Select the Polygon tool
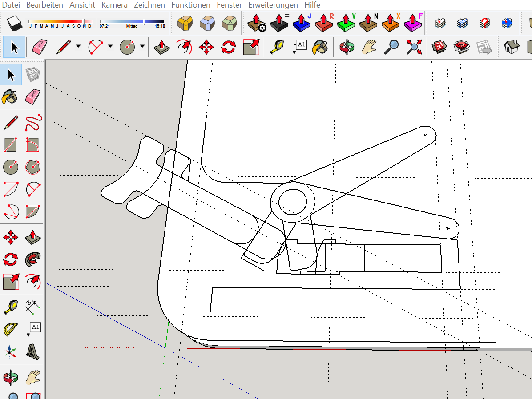This screenshot has width=532, height=399. [33, 167]
